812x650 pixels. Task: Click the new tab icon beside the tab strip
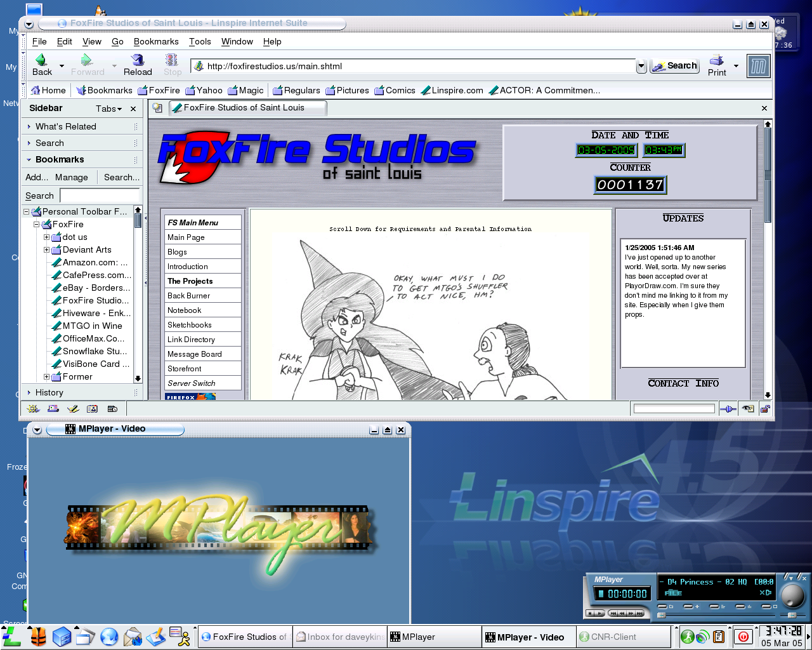[x=157, y=108]
